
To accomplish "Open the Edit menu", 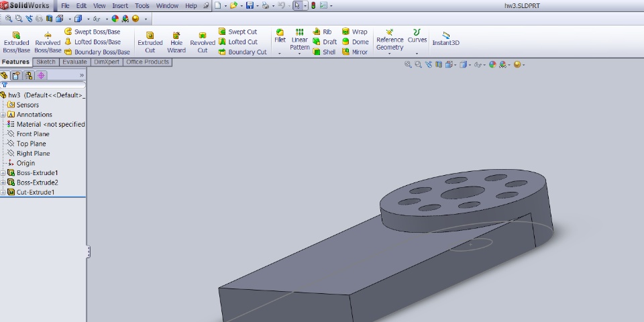I will [x=81, y=6].
